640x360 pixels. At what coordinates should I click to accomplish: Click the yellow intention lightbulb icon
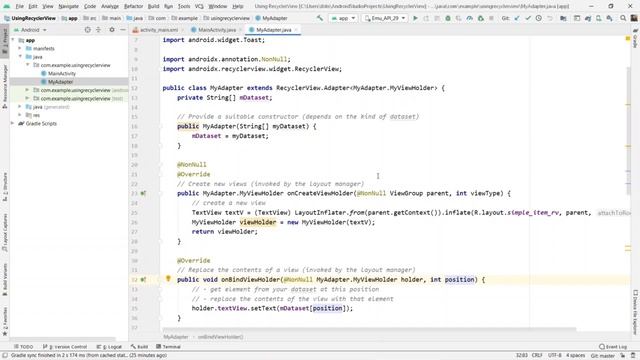coord(168,278)
